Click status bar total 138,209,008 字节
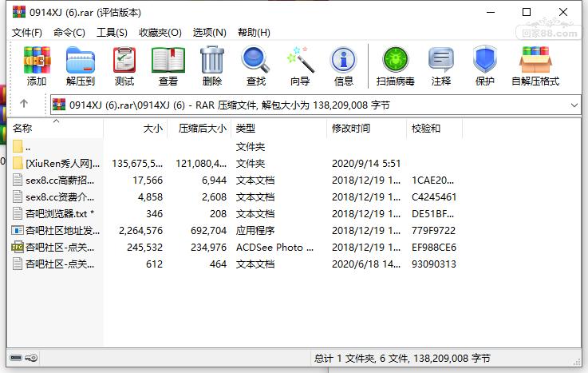This screenshot has width=588, height=373. (x=452, y=358)
